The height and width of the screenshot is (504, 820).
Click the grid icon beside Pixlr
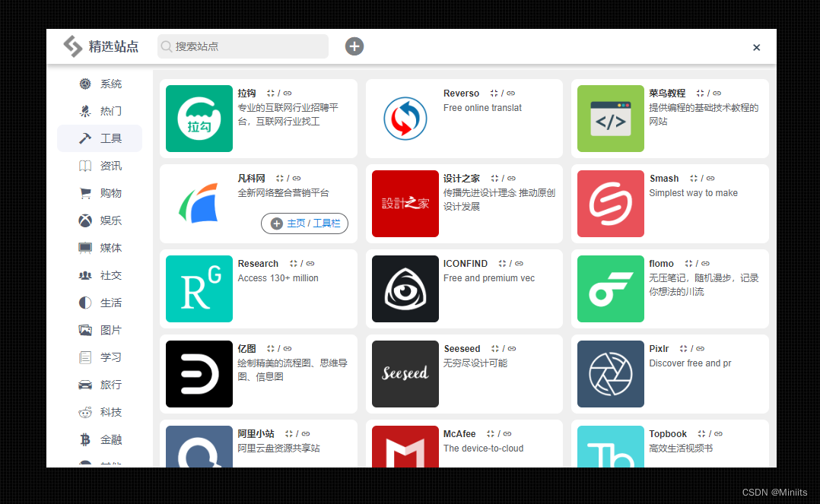point(683,349)
